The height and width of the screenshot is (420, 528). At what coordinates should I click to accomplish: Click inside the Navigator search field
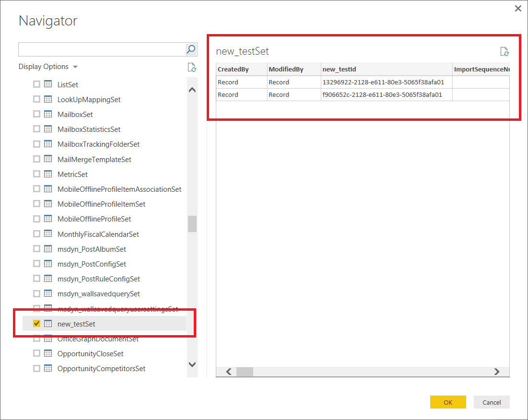(102, 49)
